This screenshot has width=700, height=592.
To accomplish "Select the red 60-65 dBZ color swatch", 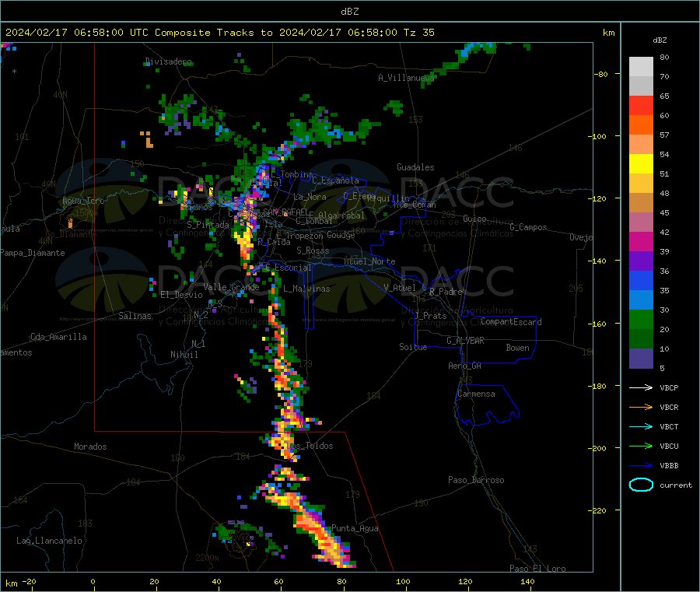I will click(641, 105).
